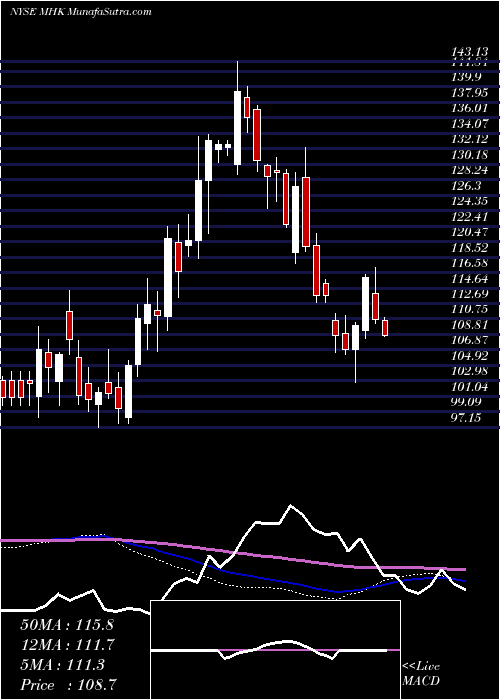
Task: Click the 12MA : 111.7 readout
Action: (x=67, y=645)
